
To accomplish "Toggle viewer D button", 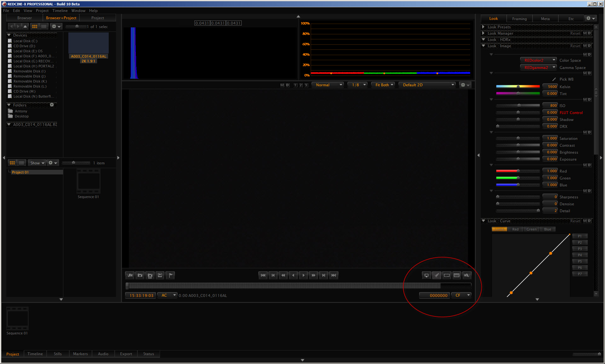I will tap(287, 85).
